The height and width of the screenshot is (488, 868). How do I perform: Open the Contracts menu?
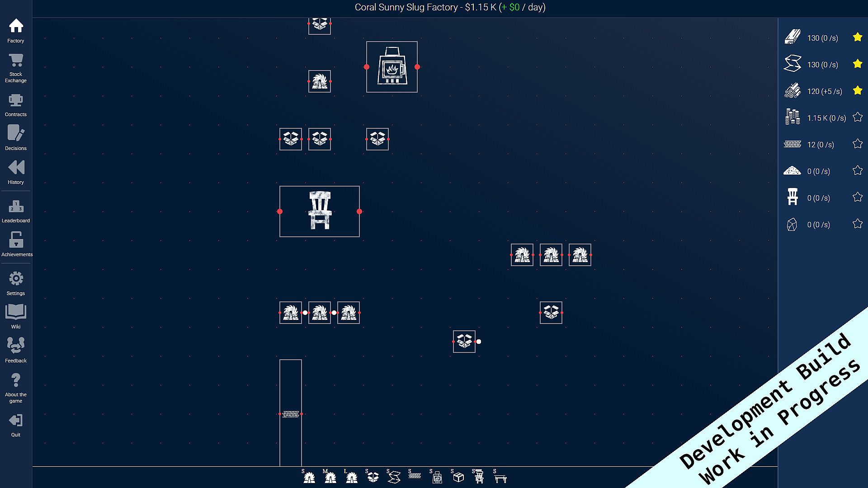click(16, 105)
